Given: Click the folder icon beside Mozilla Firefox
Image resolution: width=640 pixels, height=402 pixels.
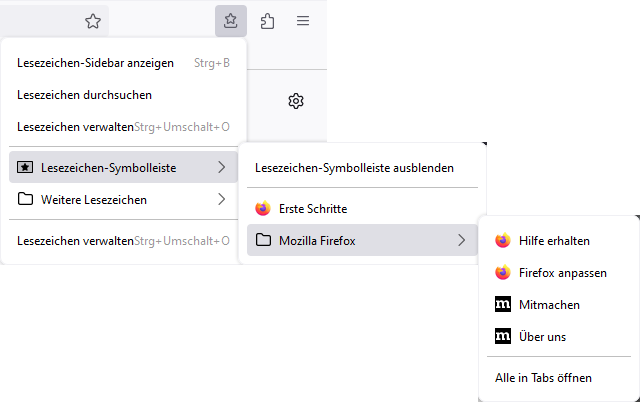Looking at the screenshot, I should (x=263, y=240).
